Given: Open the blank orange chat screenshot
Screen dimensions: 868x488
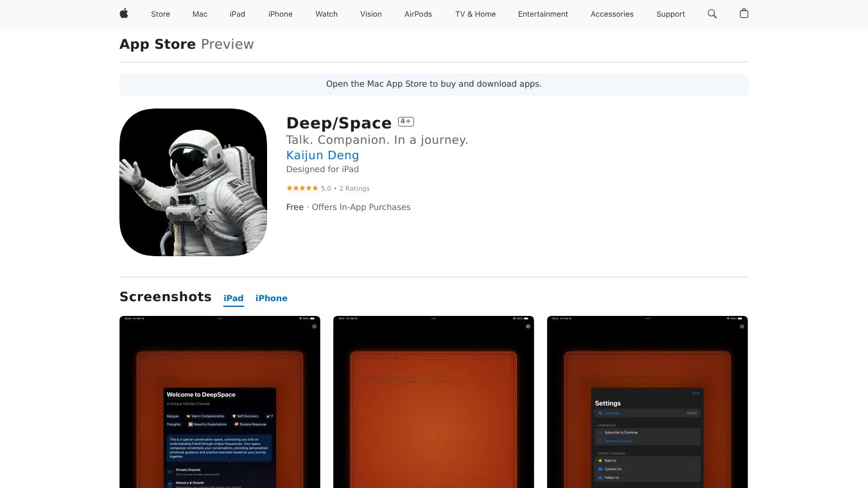Looking at the screenshot, I should pos(433,402).
